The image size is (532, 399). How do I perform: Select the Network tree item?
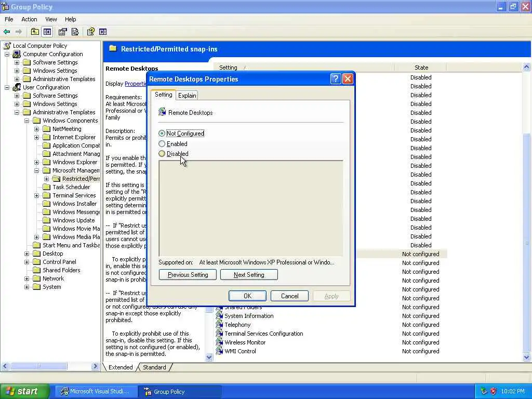pos(54,278)
